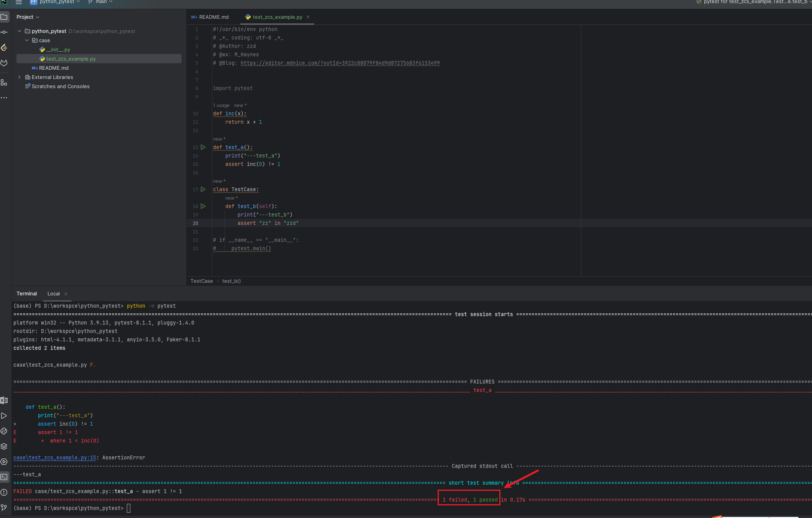
Task: Open the Python Console sidebar icon
Action: click(x=4, y=431)
